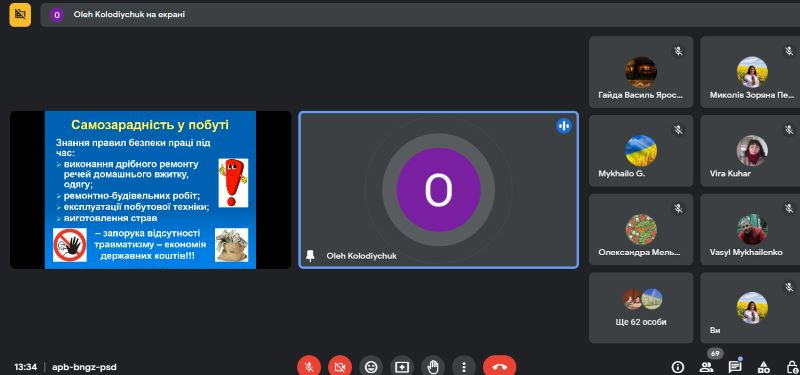
Task: Toggle the raise hand button
Action: 433,366
